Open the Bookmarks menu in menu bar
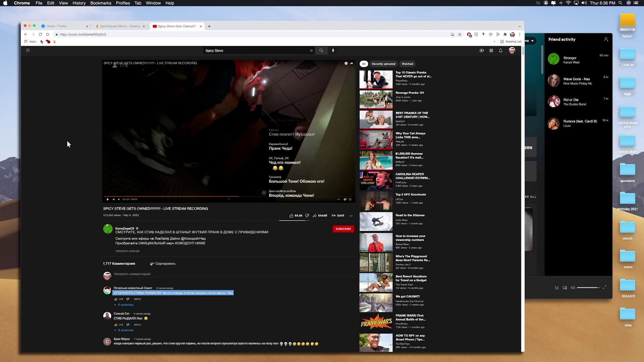The width and height of the screenshot is (644, 362). (x=101, y=3)
